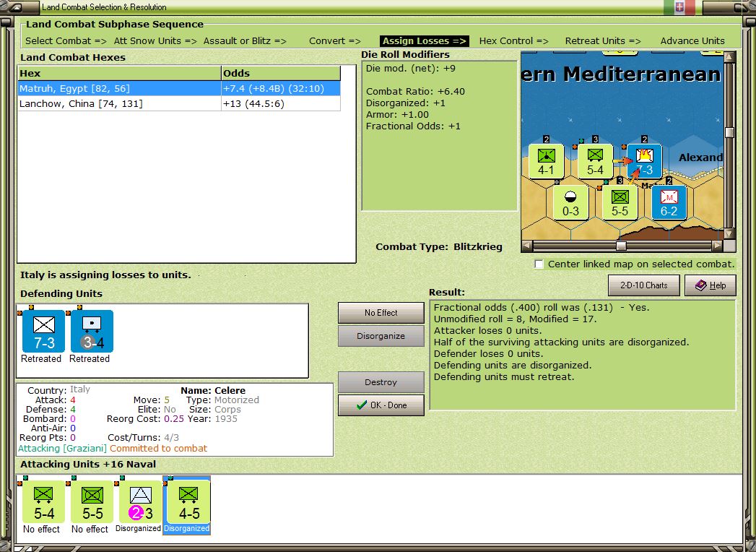Click the Attacking [Graziani] status text
Screen dimensions: 756x552
pos(62,448)
